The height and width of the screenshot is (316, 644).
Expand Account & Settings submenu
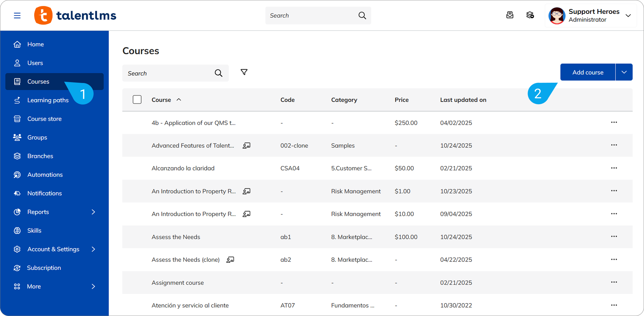pos(93,249)
